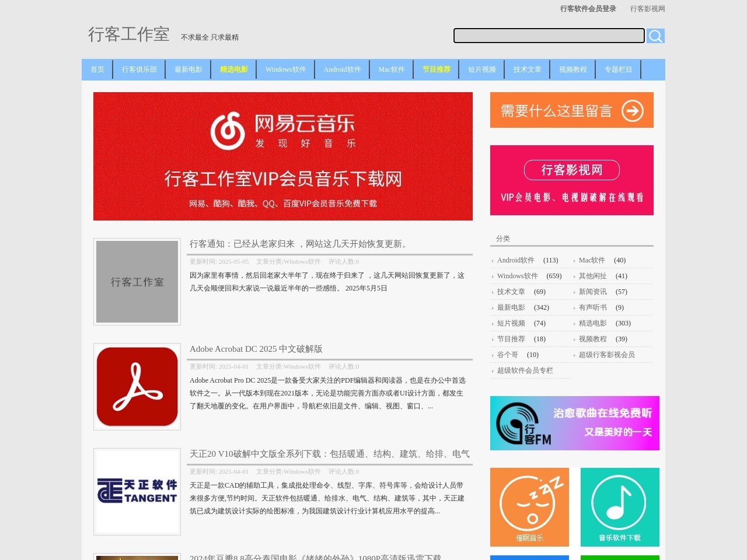Click the 网易云音乐 VIP music banner
Screen dimensions: 747x560
(x=283, y=156)
